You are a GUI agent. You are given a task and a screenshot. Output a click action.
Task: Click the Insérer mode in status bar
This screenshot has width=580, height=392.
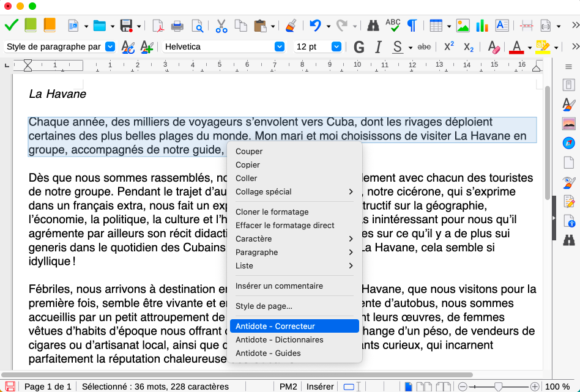320,386
